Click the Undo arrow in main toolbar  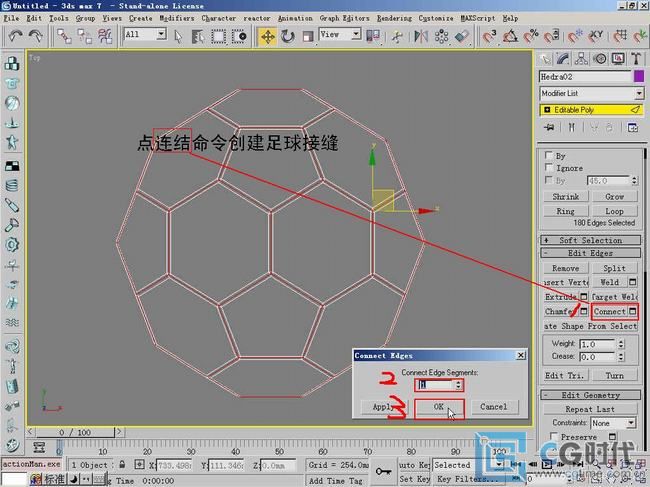[x=15, y=35]
